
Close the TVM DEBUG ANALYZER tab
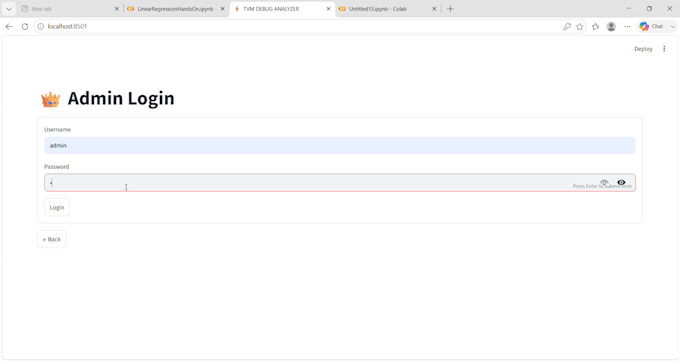[328, 9]
